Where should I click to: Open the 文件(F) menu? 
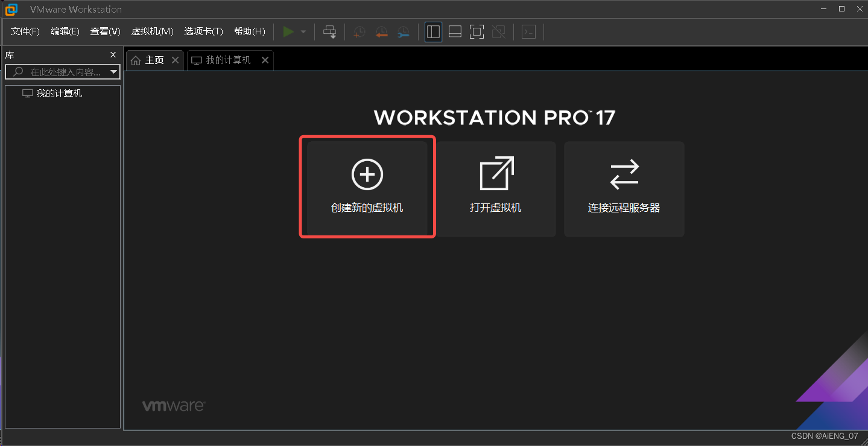[x=25, y=31]
